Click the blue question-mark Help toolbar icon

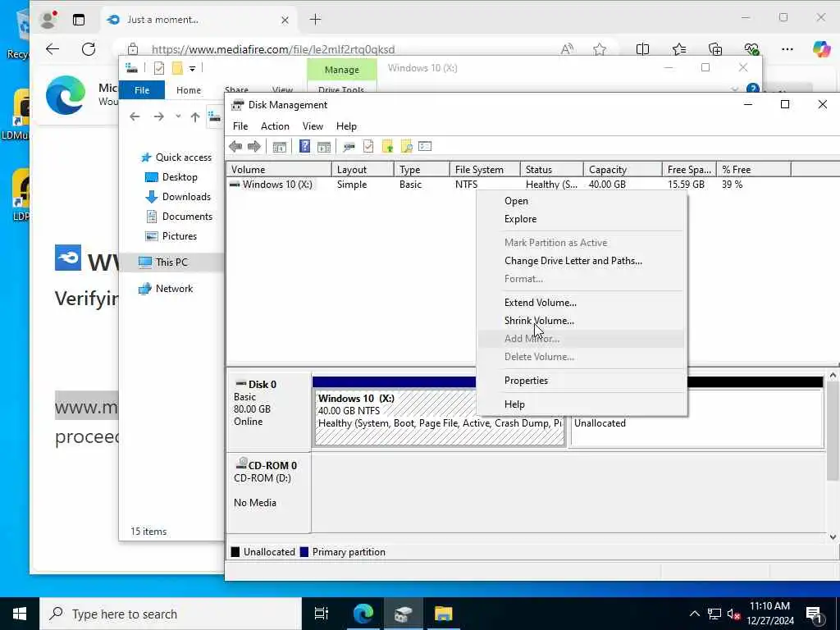coord(304,146)
